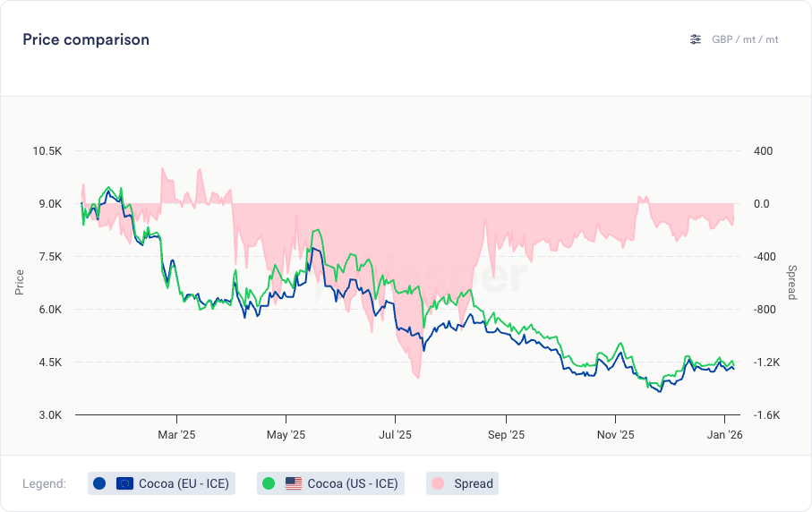The image size is (812, 512).
Task: Hide the Spread series via legend
Action: pyautogui.click(x=473, y=483)
